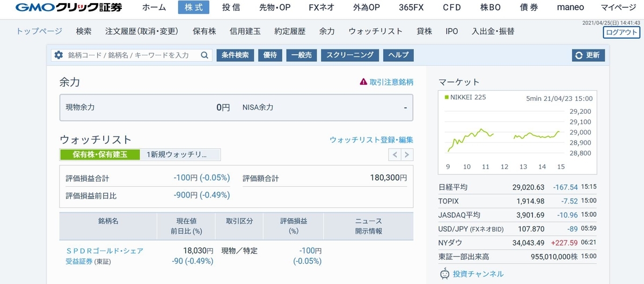
Task: Focus the 銘柄コード search input field
Action: [131, 55]
